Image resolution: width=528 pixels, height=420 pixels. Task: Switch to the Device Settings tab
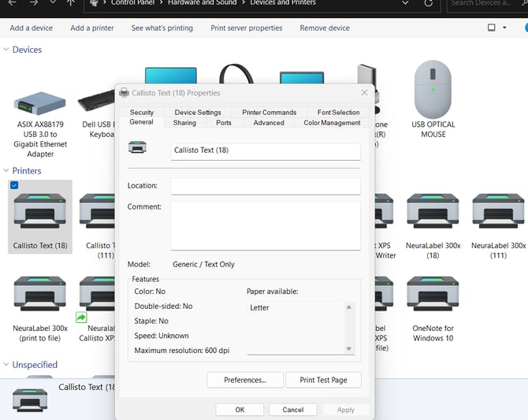coord(198,113)
